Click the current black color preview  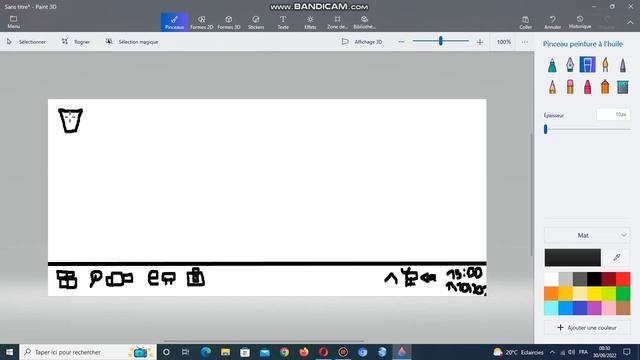[573, 257]
